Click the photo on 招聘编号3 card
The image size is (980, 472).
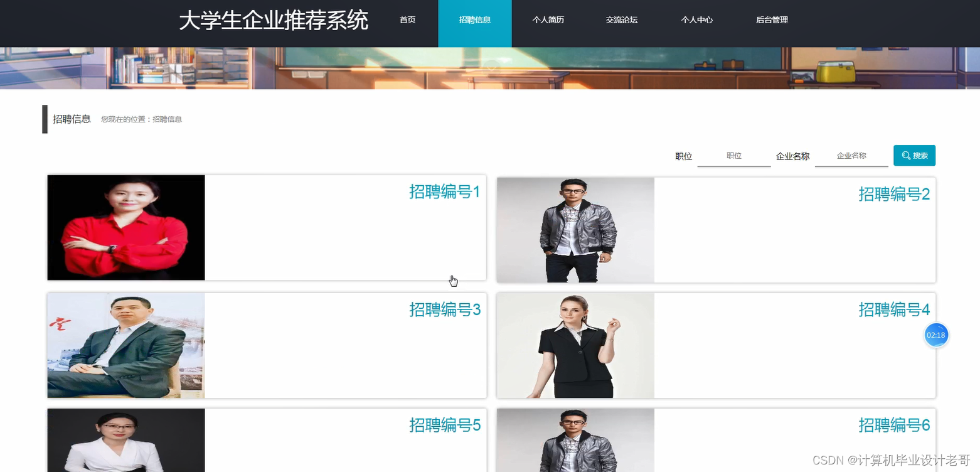pos(126,346)
